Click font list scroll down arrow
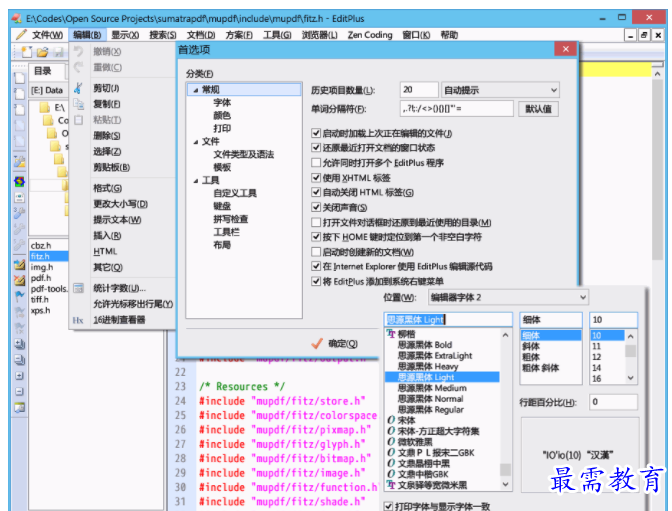 coord(506,484)
